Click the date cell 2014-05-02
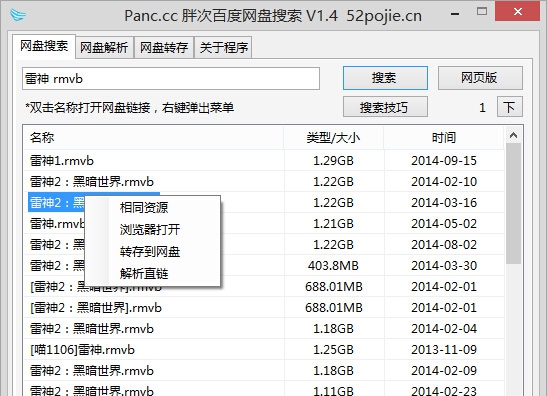The image size is (547, 396). coord(444,224)
